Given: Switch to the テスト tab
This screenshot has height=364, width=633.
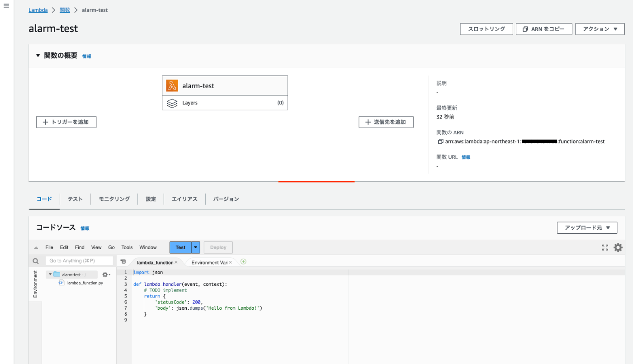Looking at the screenshot, I should (75, 199).
